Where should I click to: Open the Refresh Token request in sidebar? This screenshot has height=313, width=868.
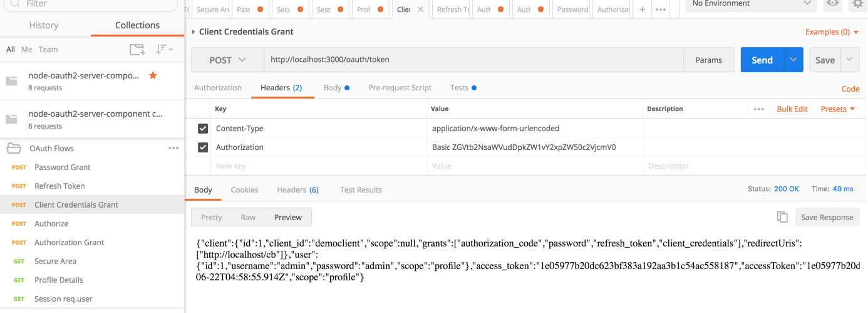59,186
